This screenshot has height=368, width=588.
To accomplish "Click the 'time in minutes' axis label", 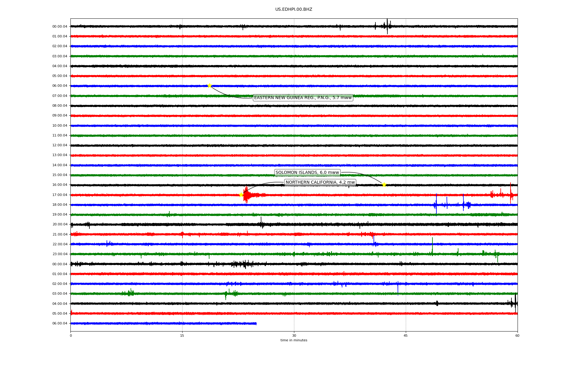I will point(294,340).
